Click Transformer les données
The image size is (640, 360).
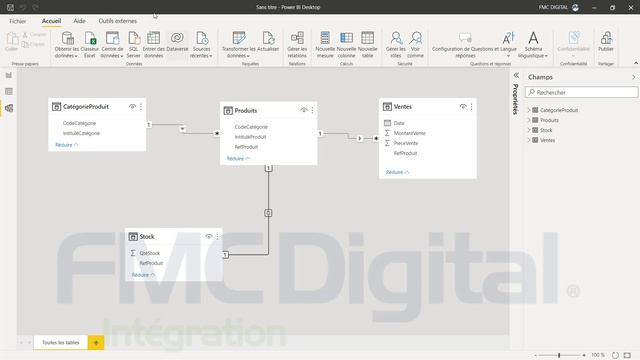pos(238,44)
